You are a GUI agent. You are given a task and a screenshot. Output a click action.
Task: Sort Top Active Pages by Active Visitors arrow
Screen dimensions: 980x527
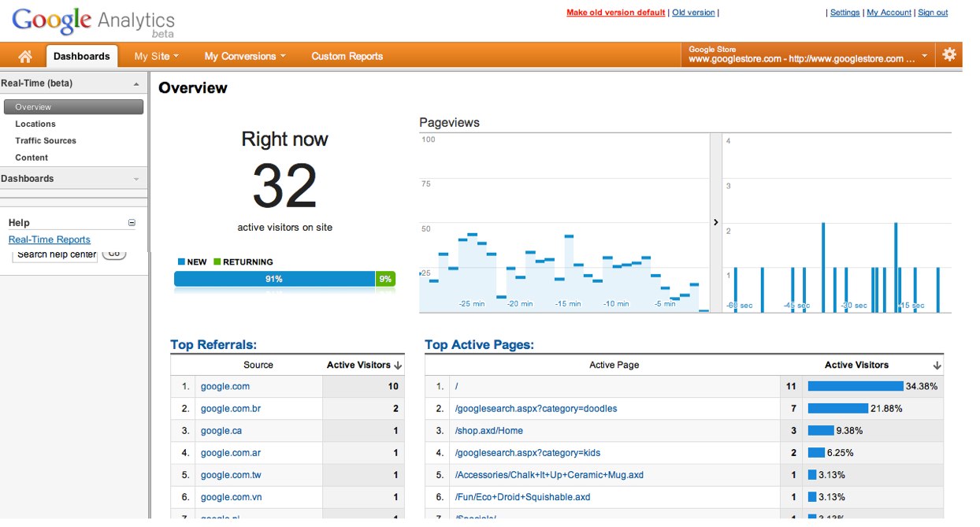pos(937,366)
